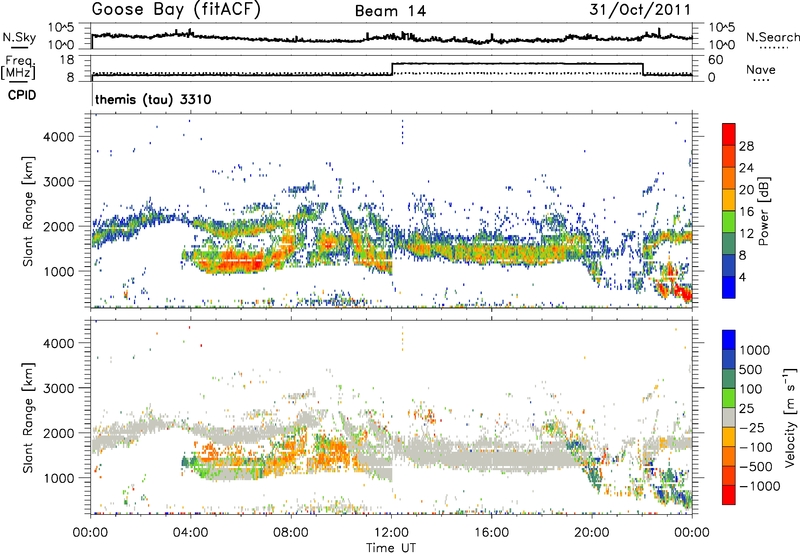The height and width of the screenshot is (554, 800).
Task: Click the 'Time UT' axis title
Action: coord(391,547)
